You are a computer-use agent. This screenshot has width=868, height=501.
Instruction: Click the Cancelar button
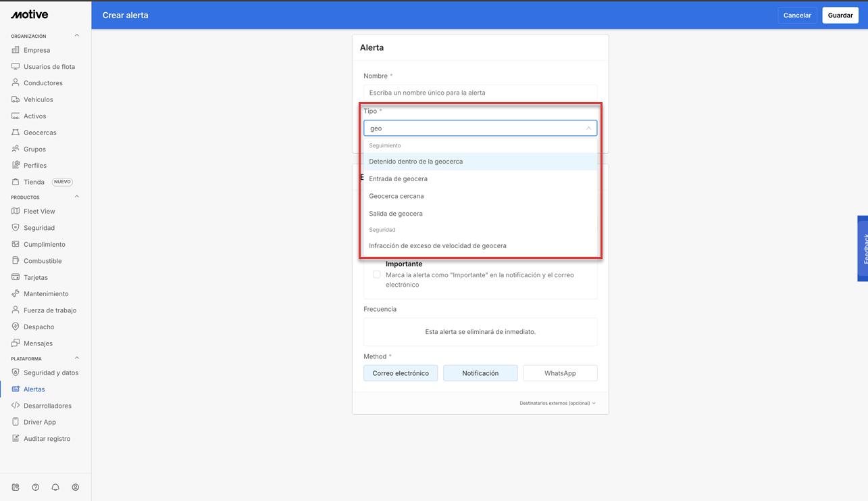tap(797, 16)
